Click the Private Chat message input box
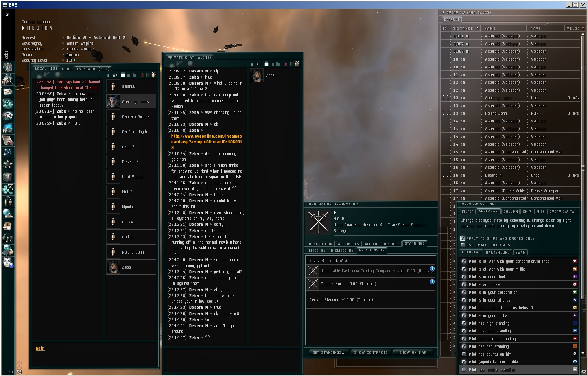The height and width of the screenshot is (376, 588). click(233, 361)
